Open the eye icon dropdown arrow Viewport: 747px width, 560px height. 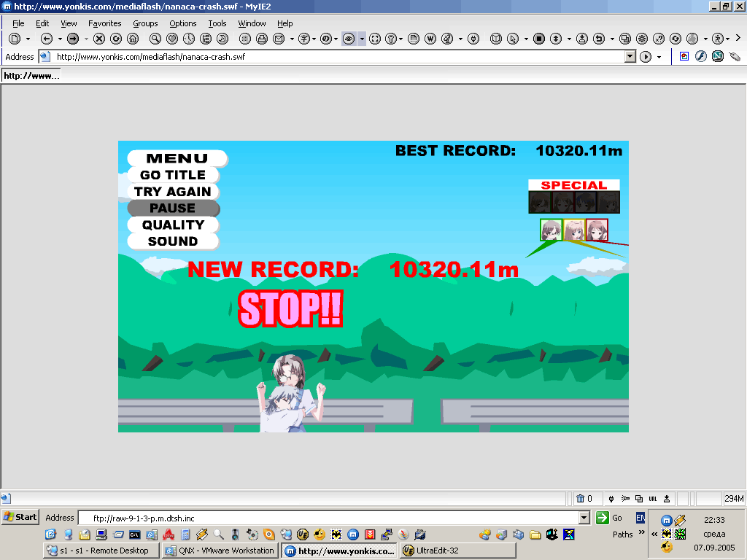(x=362, y=39)
